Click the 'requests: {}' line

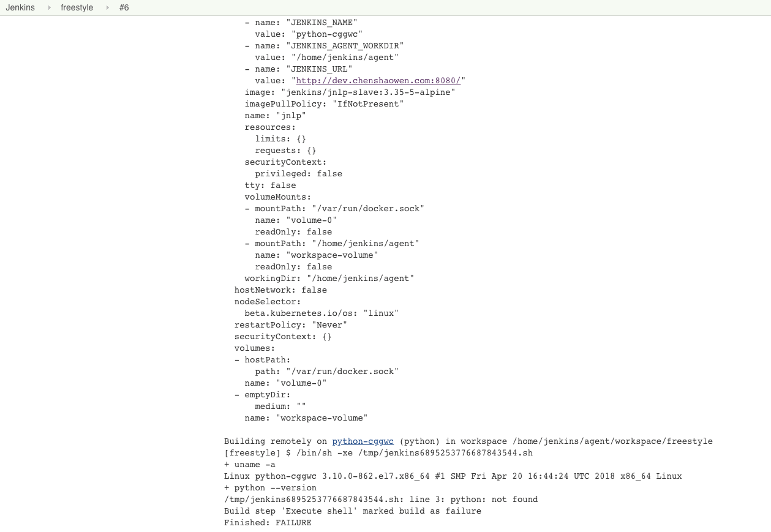pyautogui.click(x=285, y=150)
